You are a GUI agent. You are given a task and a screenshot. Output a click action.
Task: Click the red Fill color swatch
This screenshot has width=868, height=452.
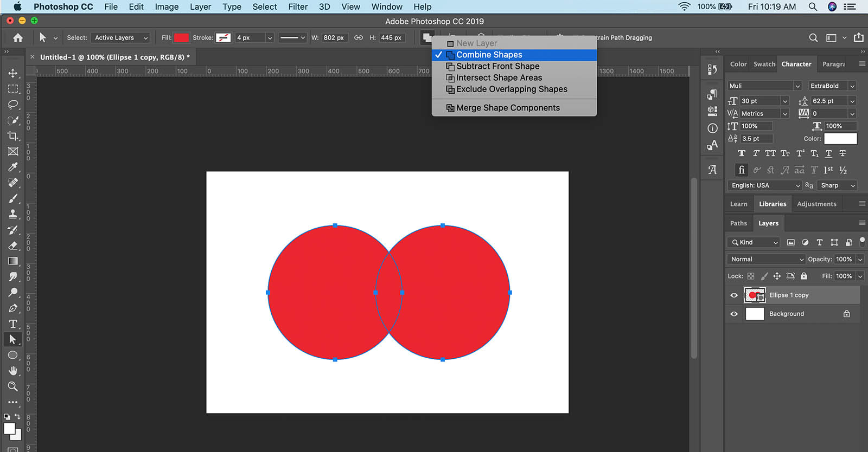click(x=181, y=38)
